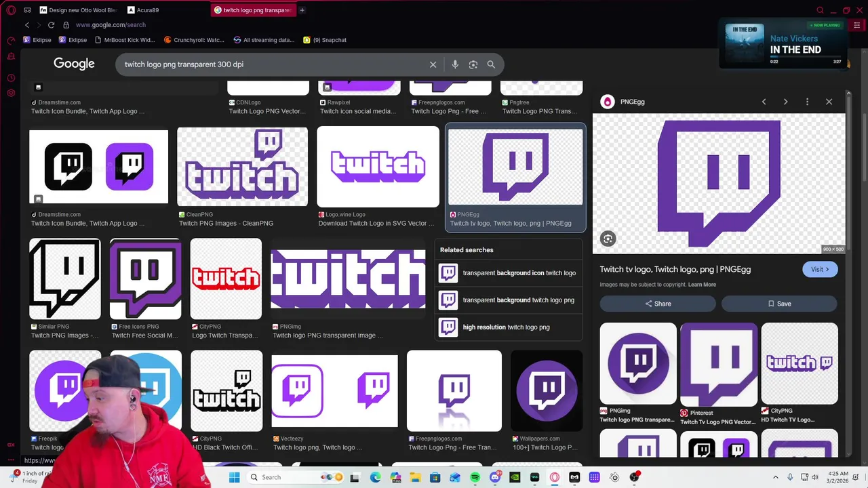Share the PNGEgg Twitch logo image
Screen dimensions: 868x488
click(x=658, y=304)
